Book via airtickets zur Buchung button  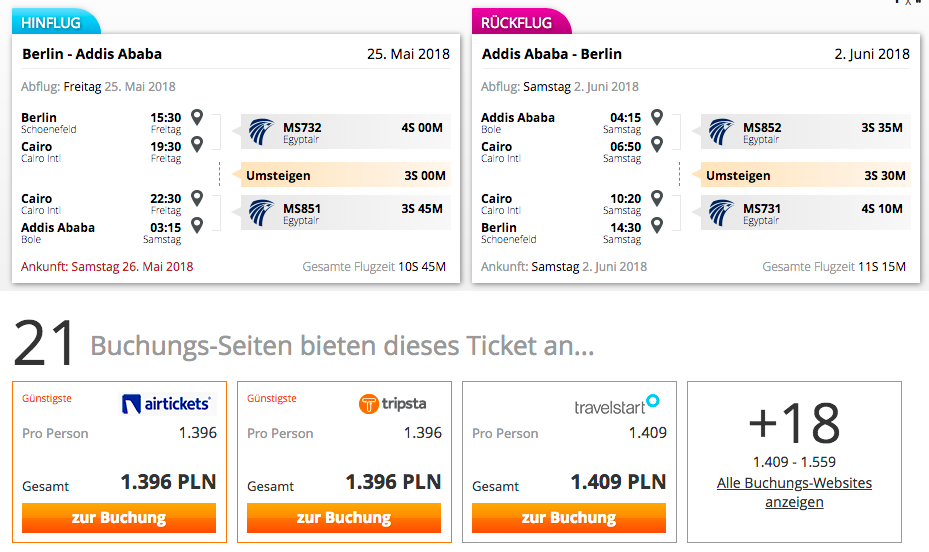(119, 518)
